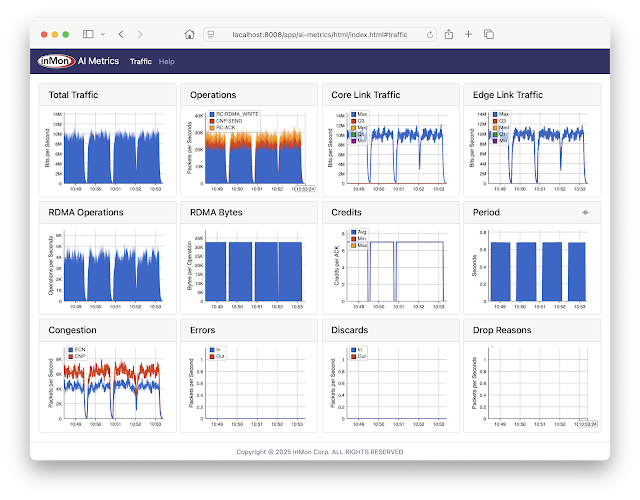Open the sidebar options dropdown chevron
The image size is (640, 500).
click(x=103, y=34)
